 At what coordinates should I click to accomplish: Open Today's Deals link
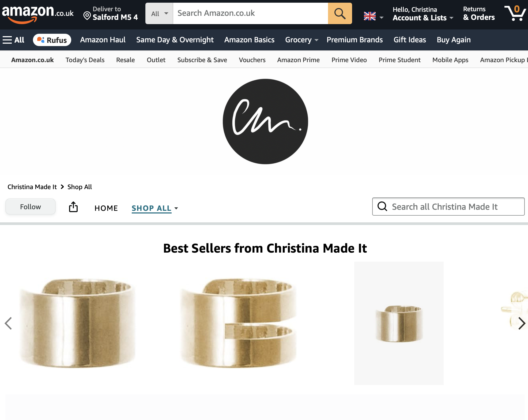click(85, 60)
